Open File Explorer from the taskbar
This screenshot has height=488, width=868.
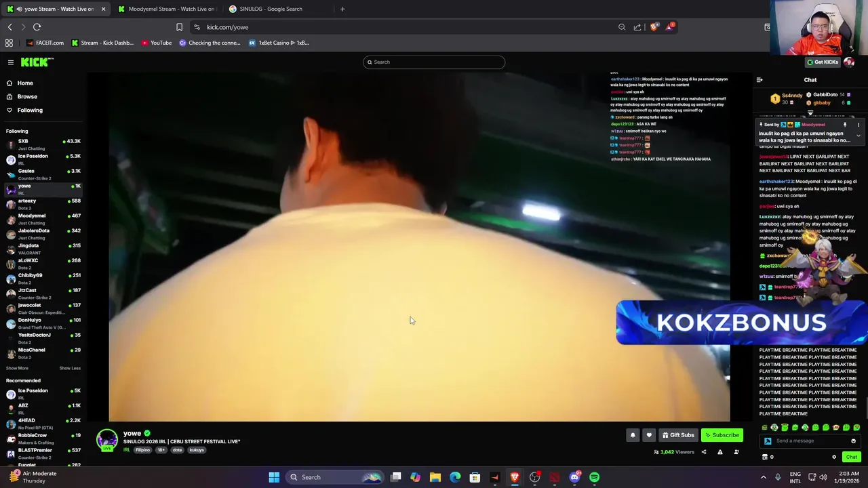coord(435,477)
